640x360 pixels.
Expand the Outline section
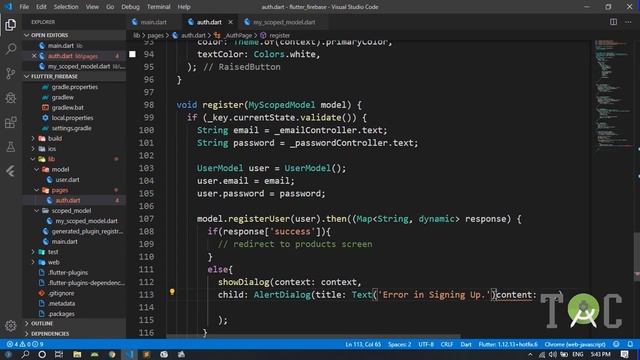[74, 323]
